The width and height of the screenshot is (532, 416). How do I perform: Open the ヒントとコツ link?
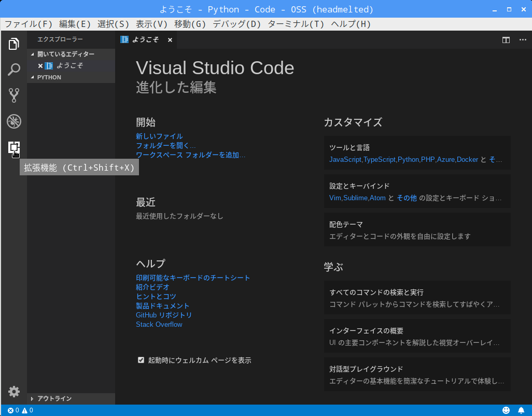click(x=156, y=297)
